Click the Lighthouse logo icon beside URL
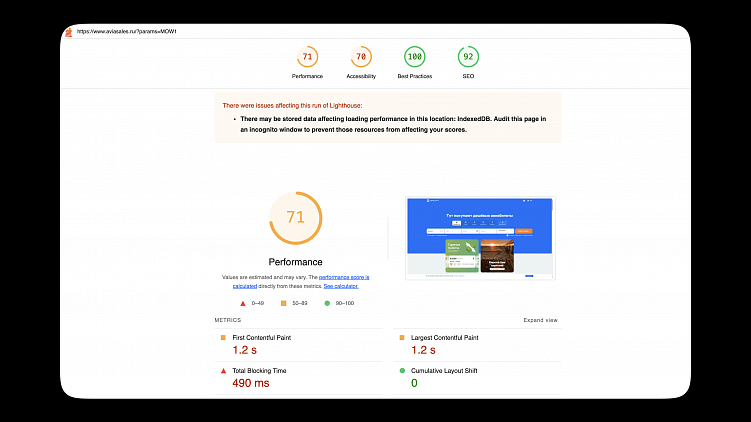This screenshot has width=751, height=422. point(68,32)
